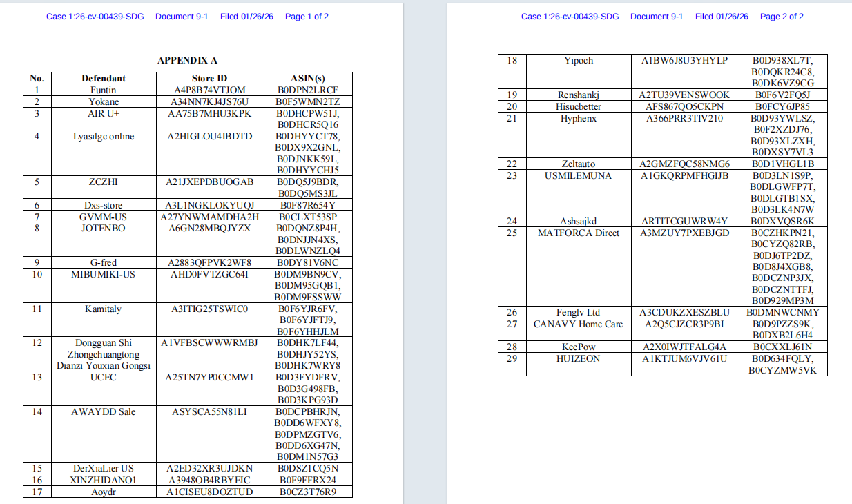Viewport: 852px width, 504px height.
Task: Click ASIN B0CLXT53SP in GVMM-US row
Action: pos(308,217)
